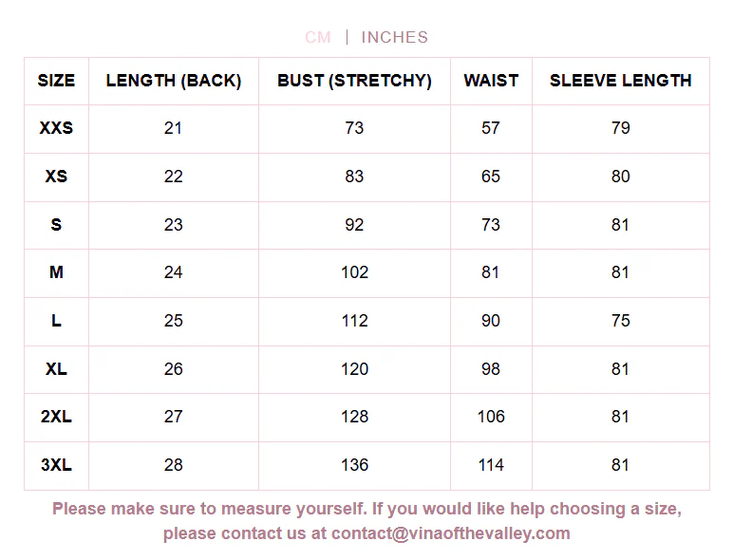The image size is (733, 560).
Task: Select the XS size row label
Action: click(x=56, y=177)
